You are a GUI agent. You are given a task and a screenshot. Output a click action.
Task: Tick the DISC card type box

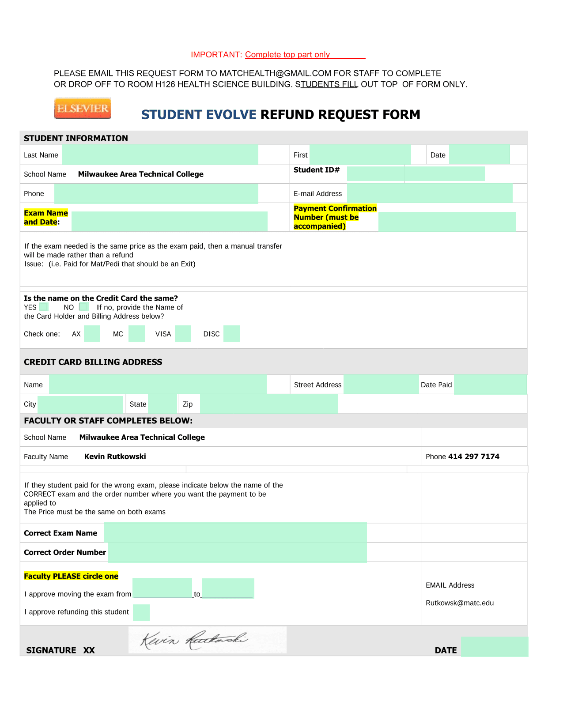point(231,334)
